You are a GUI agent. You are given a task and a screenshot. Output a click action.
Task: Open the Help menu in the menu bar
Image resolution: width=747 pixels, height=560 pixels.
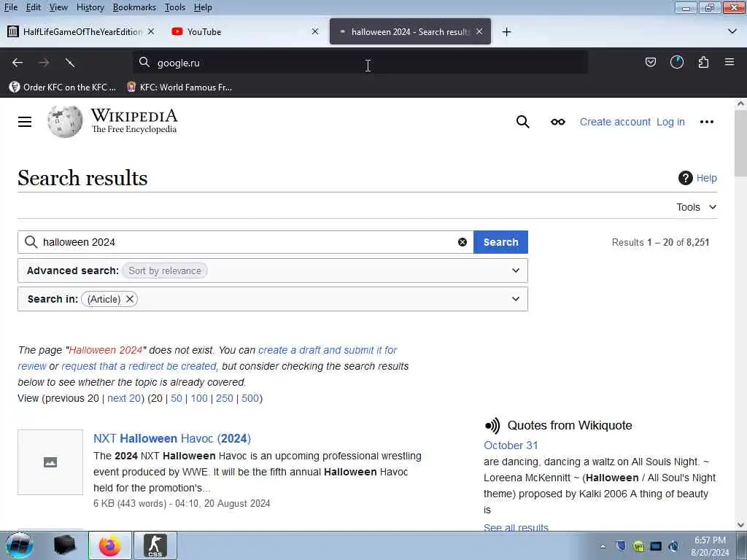[203, 7]
